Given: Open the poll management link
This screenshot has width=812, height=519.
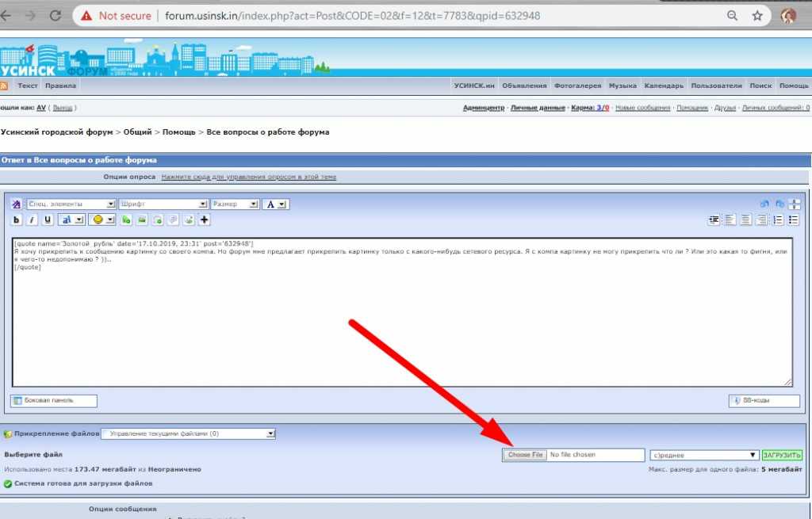Looking at the screenshot, I should tap(248, 177).
